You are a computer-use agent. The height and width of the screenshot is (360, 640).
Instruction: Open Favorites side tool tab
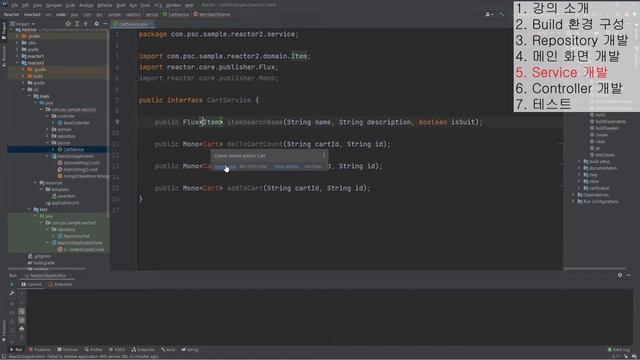point(4,331)
